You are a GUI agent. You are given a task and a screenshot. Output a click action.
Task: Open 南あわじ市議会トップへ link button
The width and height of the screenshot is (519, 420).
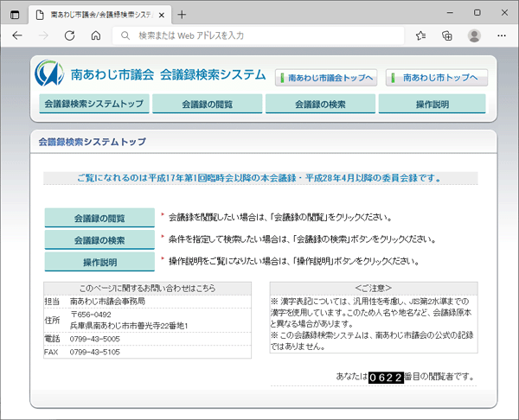[x=326, y=78]
